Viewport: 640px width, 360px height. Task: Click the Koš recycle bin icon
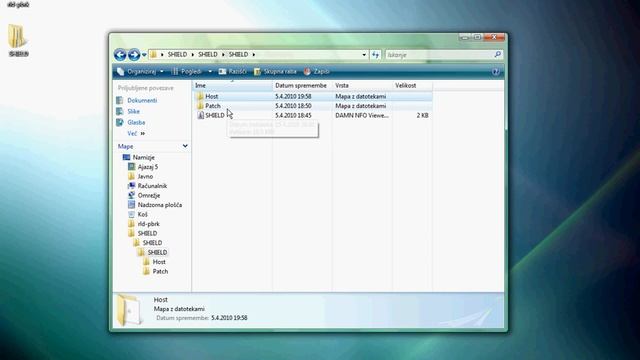(x=131, y=214)
